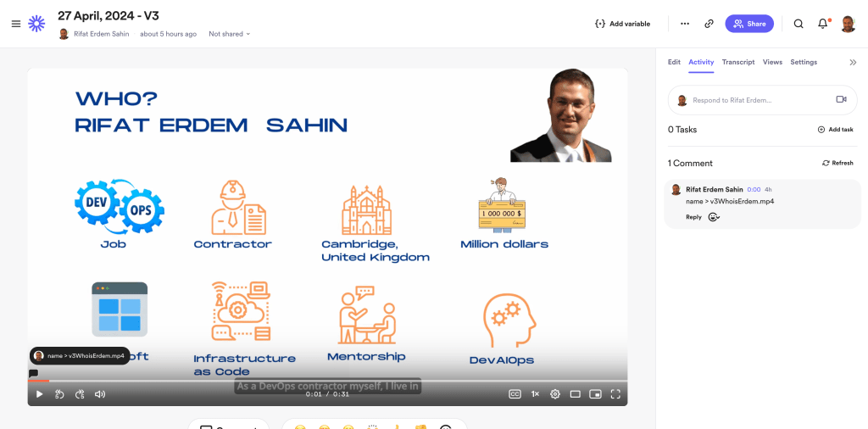
Task: Expand the Not shared dropdown
Action: point(229,34)
